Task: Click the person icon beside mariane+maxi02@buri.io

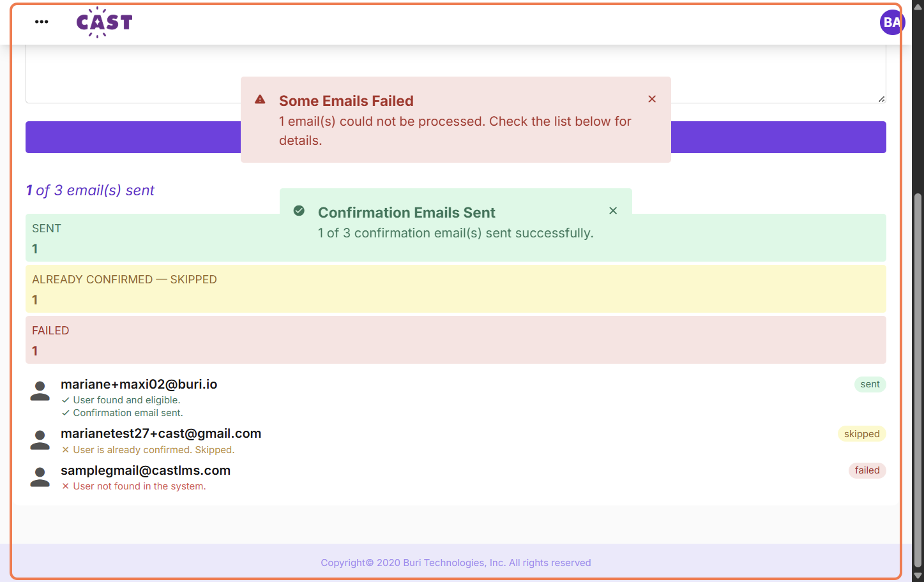Action: [x=40, y=391]
